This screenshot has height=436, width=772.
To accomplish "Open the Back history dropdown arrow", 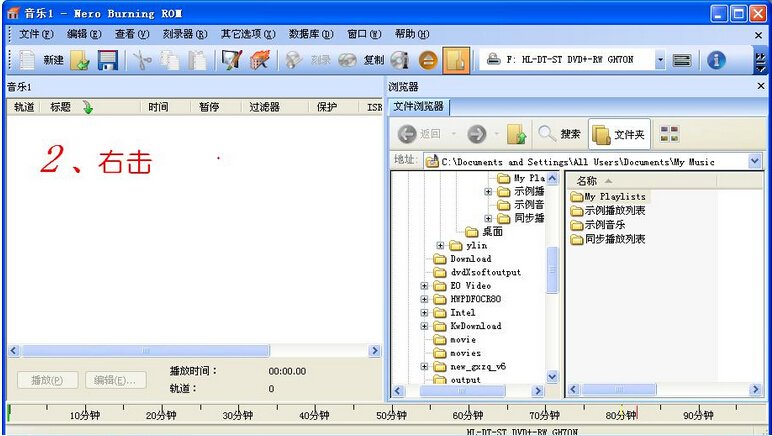I will tap(453, 134).
